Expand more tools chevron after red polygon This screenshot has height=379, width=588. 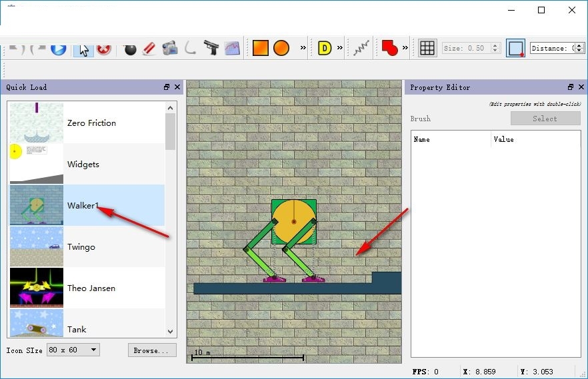(405, 47)
